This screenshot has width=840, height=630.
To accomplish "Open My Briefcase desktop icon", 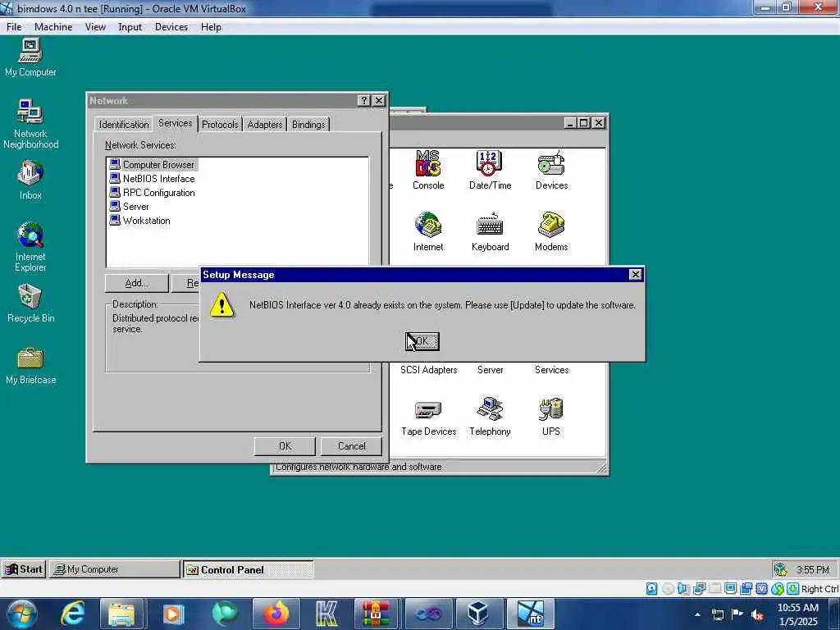I will point(30,365).
